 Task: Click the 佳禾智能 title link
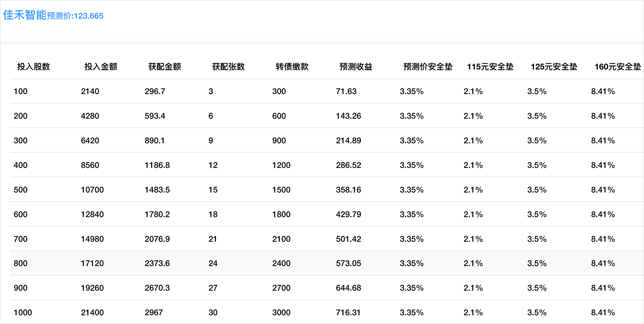[x=25, y=15]
